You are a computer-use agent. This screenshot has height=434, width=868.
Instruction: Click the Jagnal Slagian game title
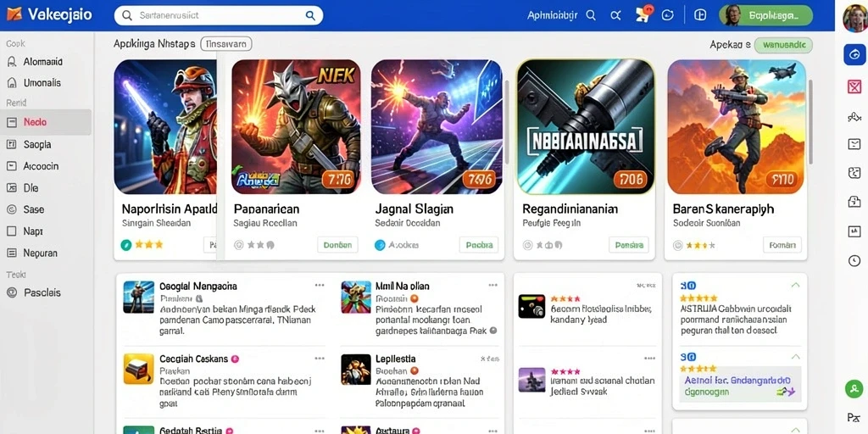(x=414, y=209)
